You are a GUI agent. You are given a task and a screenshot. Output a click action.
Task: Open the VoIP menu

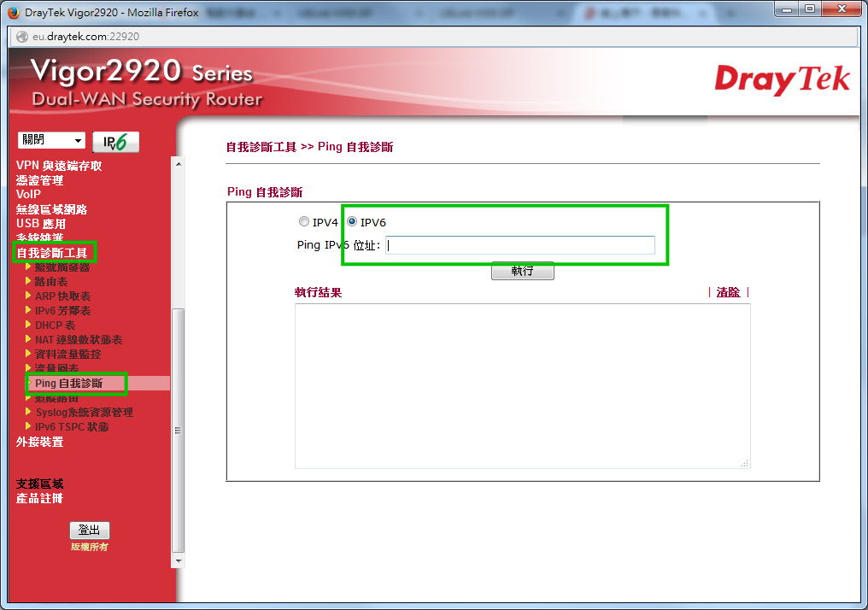point(28,194)
